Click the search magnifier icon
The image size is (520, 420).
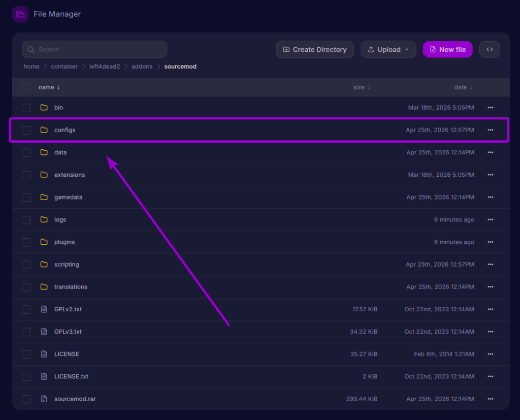pos(31,49)
